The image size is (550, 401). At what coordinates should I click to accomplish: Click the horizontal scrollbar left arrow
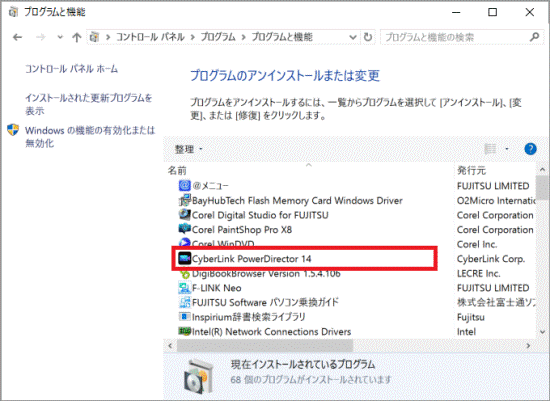[x=170, y=346]
